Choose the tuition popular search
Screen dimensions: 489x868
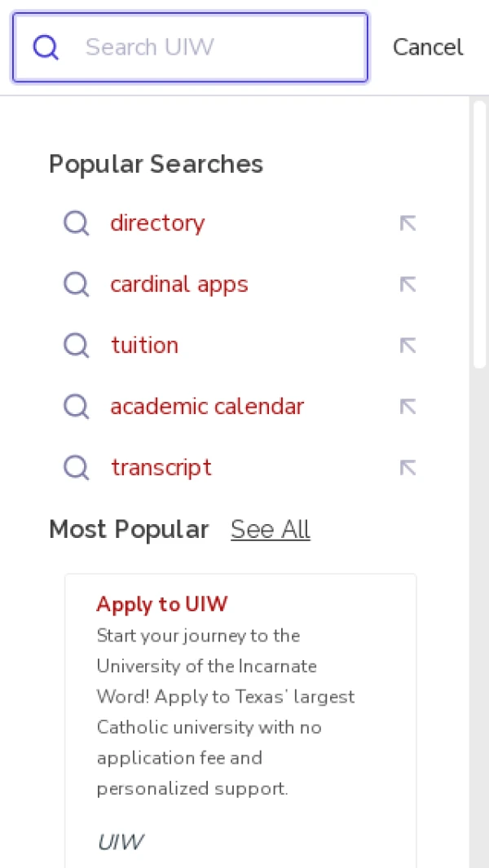click(145, 346)
